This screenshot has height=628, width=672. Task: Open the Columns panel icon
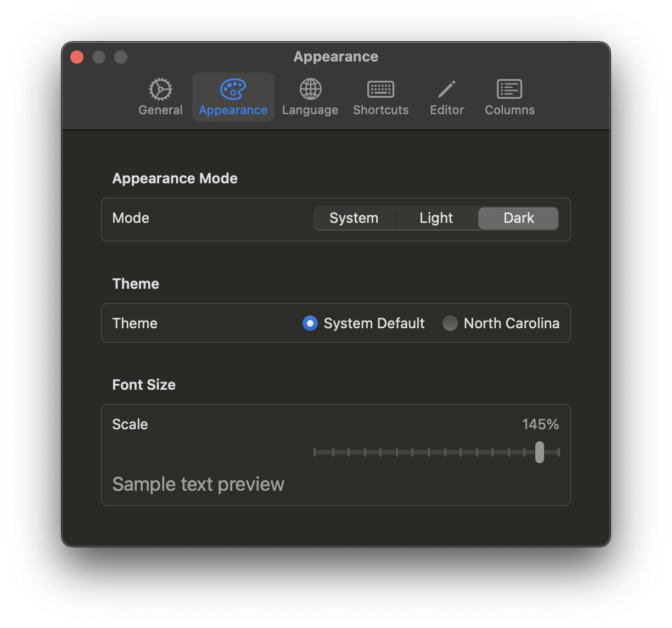(x=509, y=89)
